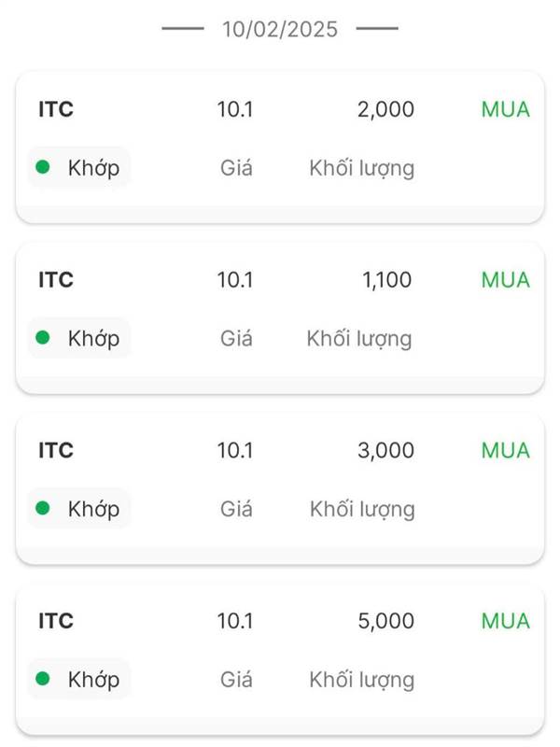Viewport: 560px width, 747px height.
Task: Open the ITC order with 1,100 volume
Action: (x=280, y=317)
